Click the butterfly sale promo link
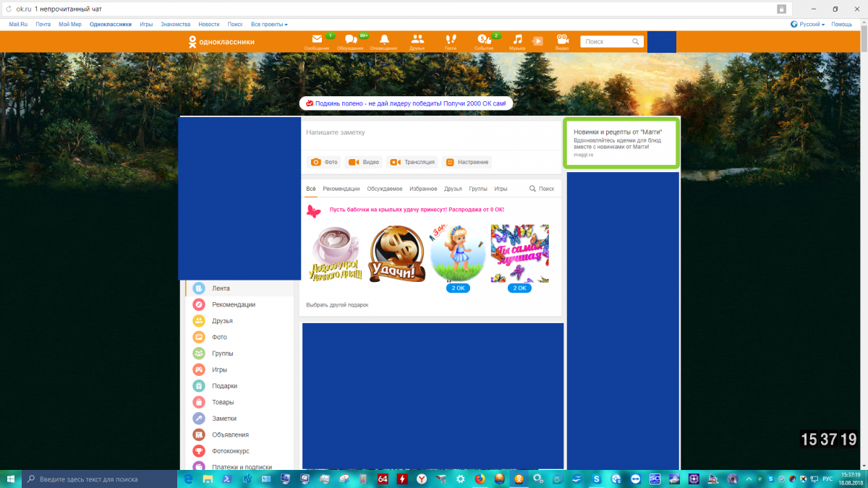Screen dimensions: 868x488 417,210
